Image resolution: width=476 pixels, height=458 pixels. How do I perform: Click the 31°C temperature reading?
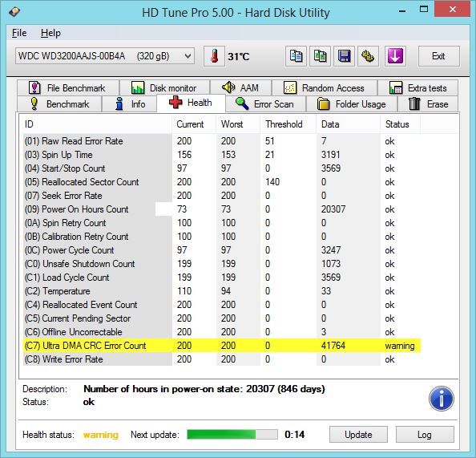[x=239, y=56]
